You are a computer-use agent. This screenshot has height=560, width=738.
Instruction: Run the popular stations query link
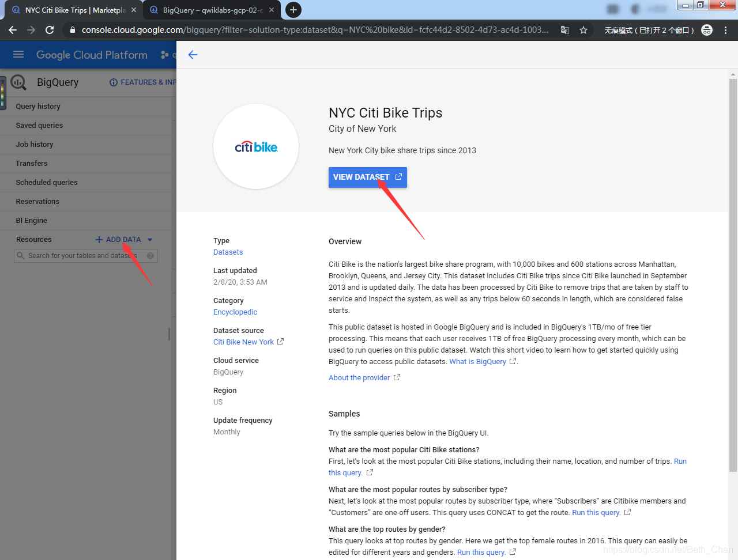click(x=345, y=473)
